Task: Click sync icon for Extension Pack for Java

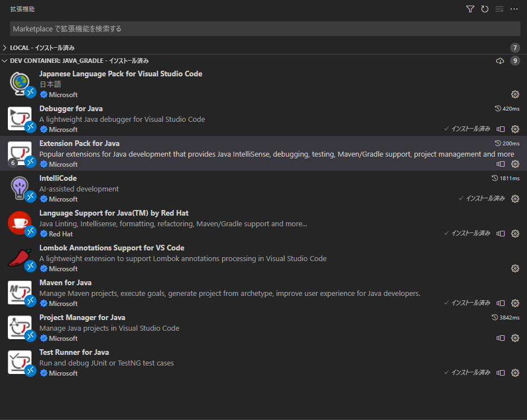Action: (501, 164)
